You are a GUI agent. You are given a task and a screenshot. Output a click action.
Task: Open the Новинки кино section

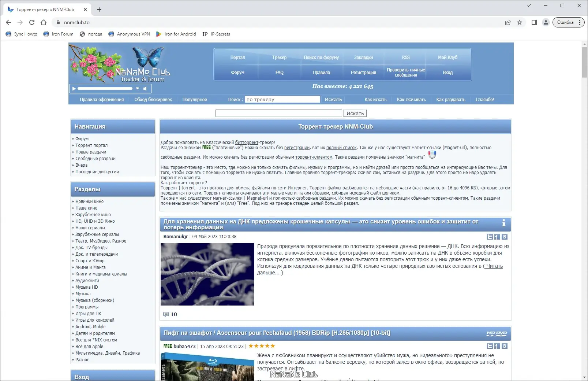pyautogui.click(x=89, y=201)
